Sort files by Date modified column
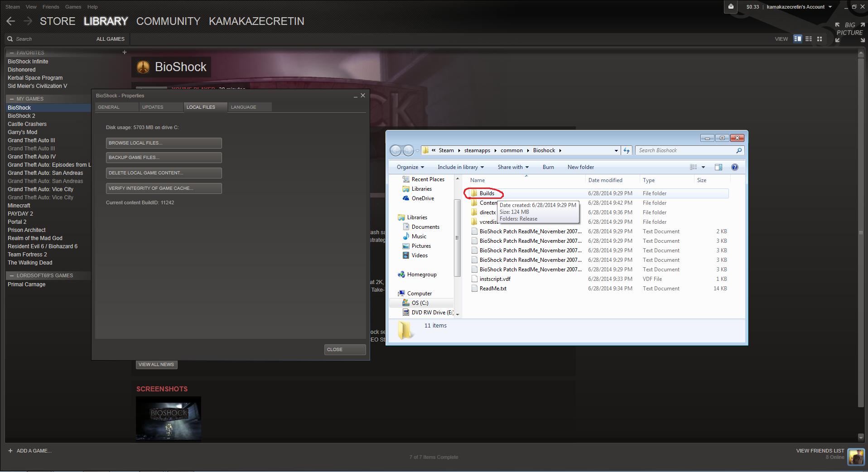This screenshot has height=472, width=868. pos(605,180)
